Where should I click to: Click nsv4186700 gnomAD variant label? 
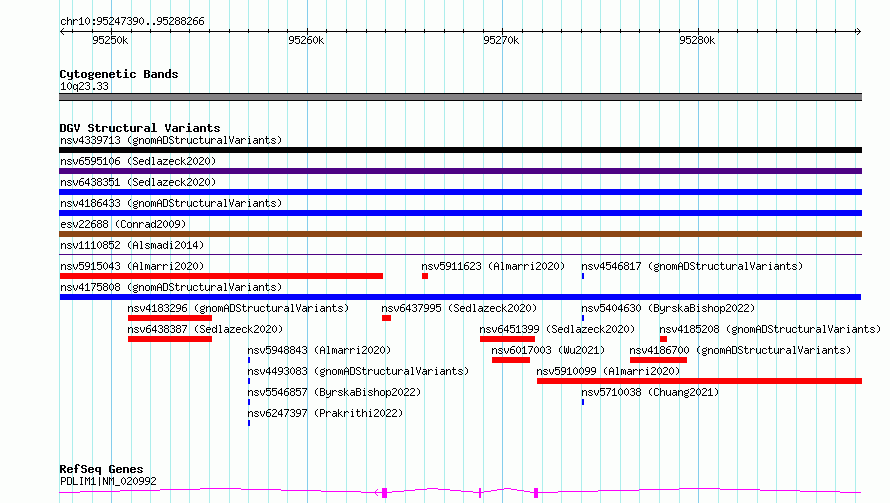(740, 350)
